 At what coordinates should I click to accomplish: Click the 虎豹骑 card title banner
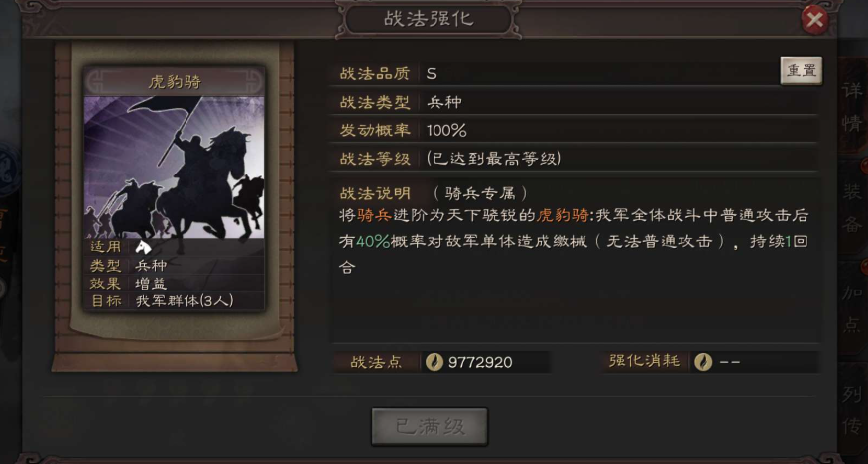[x=175, y=82]
